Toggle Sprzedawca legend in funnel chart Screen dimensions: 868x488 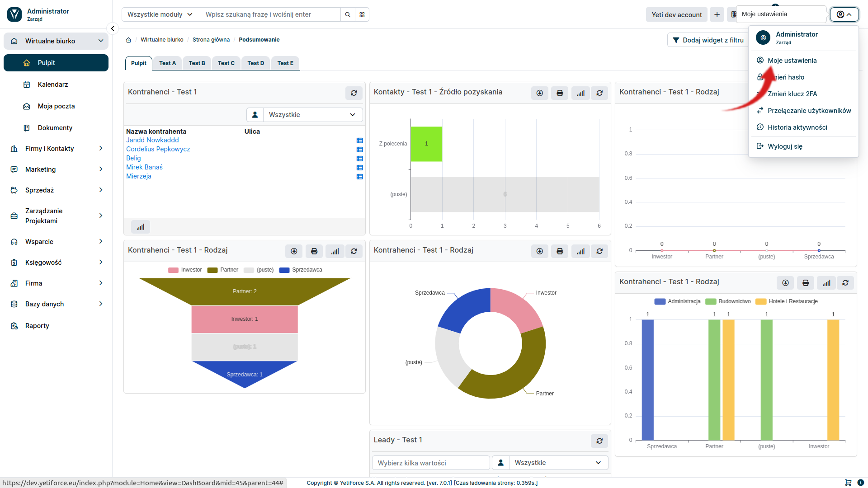click(x=301, y=270)
